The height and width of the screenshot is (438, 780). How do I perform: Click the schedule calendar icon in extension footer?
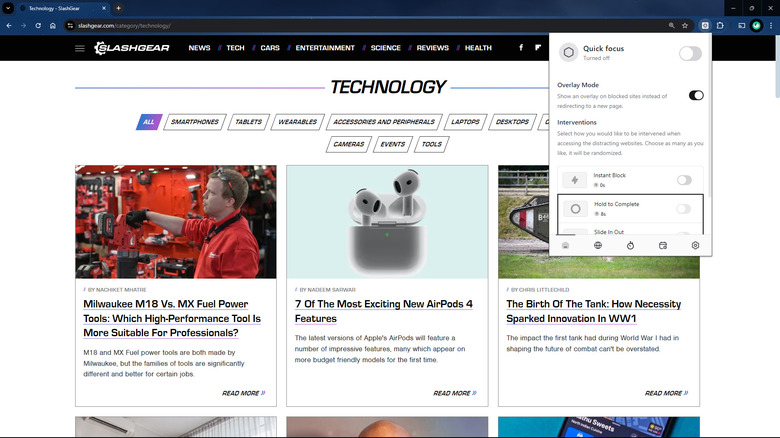click(x=663, y=245)
